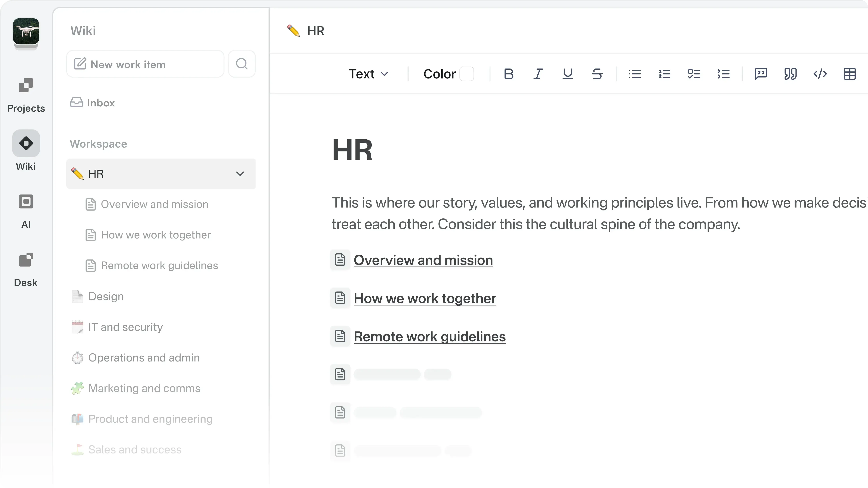This screenshot has width=868, height=488.
Task: Select Design page in Workspace tree
Action: pos(106,296)
